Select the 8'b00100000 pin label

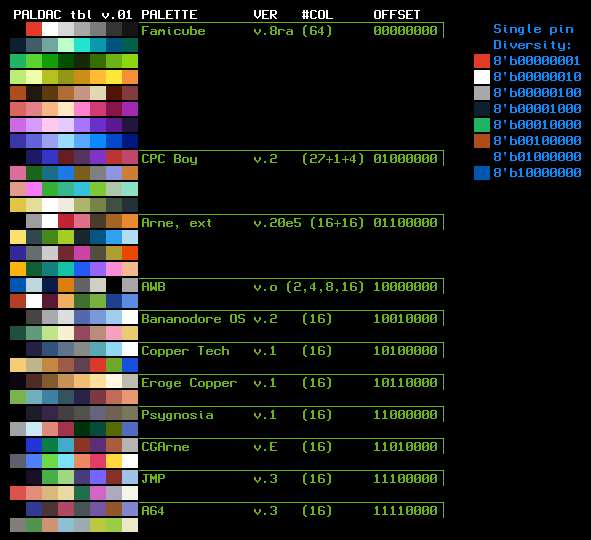[537, 141]
